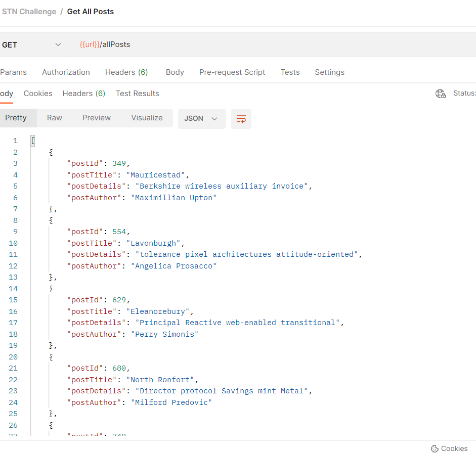Click line number 13 in gutter
The width and height of the screenshot is (476, 453).
(x=13, y=278)
